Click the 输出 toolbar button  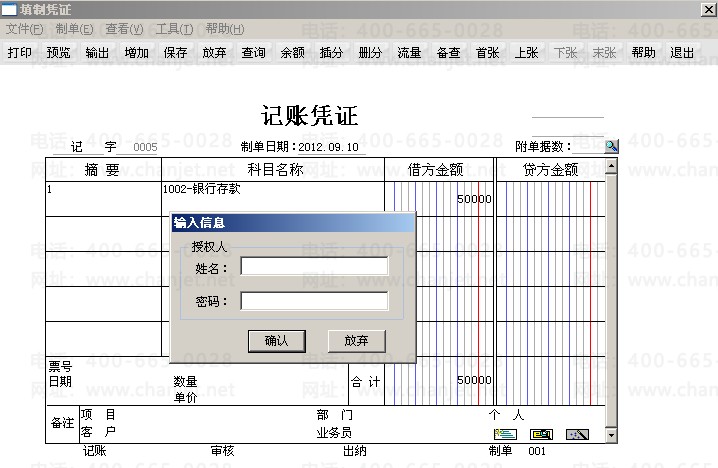(x=98, y=53)
